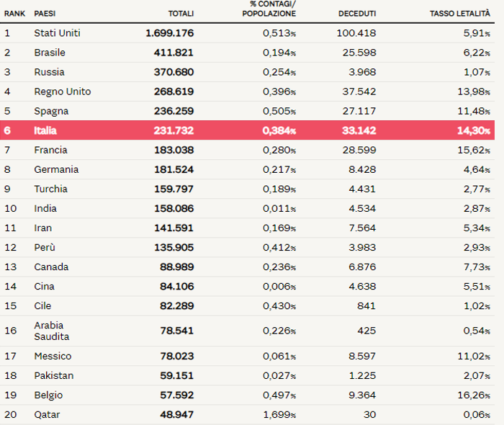Viewport: 504px width, 425px height.
Task: Click the 100.418 deaths value
Action: pyautogui.click(x=356, y=33)
